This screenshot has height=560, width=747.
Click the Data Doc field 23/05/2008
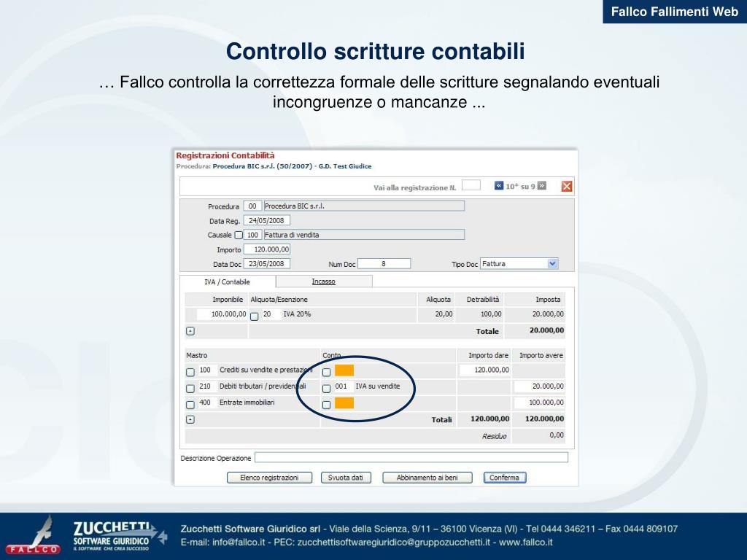pyautogui.click(x=267, y=263)
